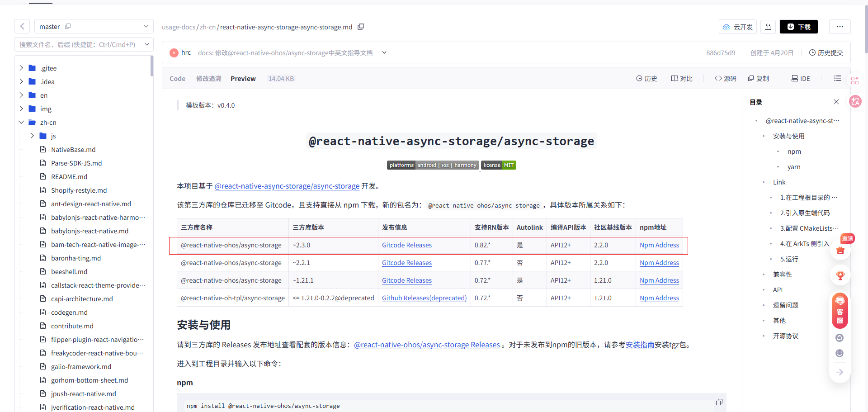Copy the master branch name
Image resolution: width=868 pixels, height=412 pixels.
tap(68, 26)
